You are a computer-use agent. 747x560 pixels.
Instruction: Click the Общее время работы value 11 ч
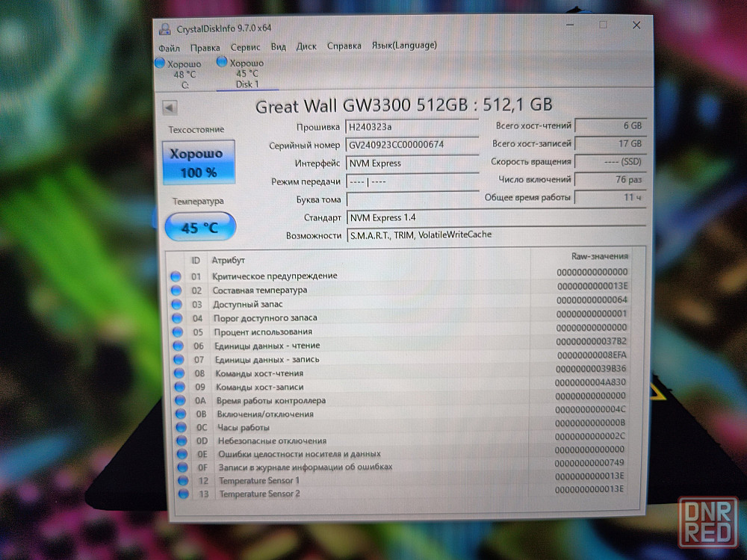pos(611,197)
